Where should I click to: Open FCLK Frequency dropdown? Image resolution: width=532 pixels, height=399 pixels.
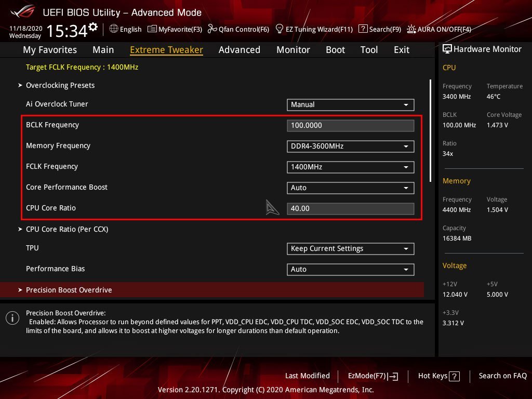351,167
